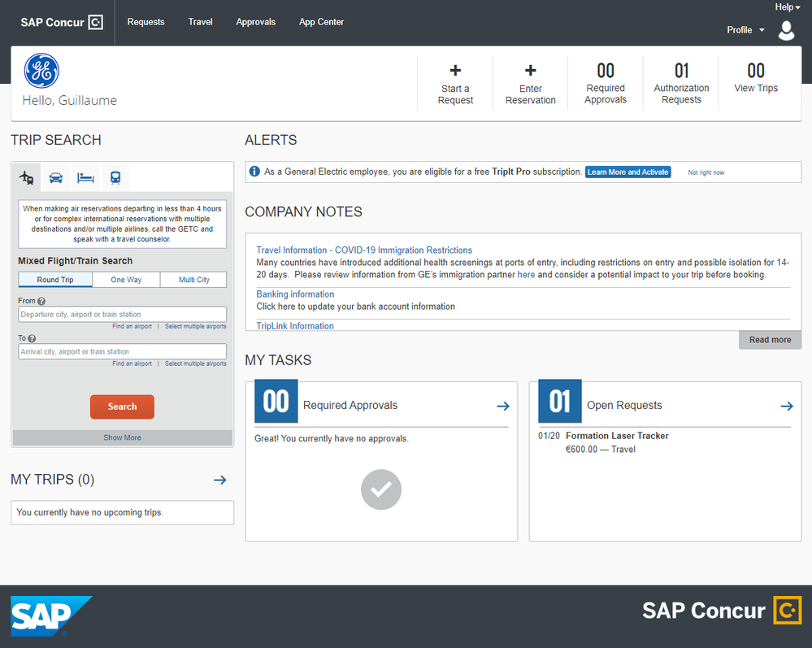This screenshot has height=648, width=812.
Task: Click the '€600.00 — Travel' amount text
Action: [x=600, y=449]
